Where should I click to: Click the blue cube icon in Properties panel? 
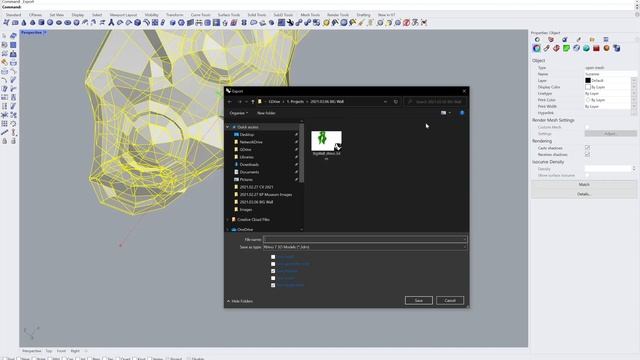click(x=616, y=48)
